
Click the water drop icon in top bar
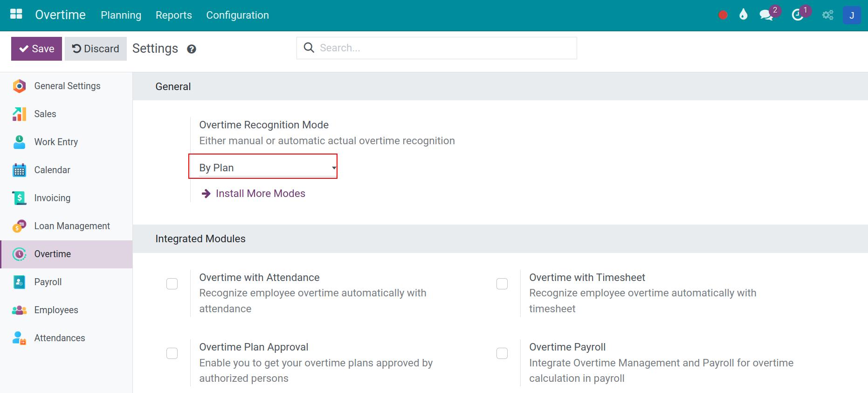[x=744, y=15]
